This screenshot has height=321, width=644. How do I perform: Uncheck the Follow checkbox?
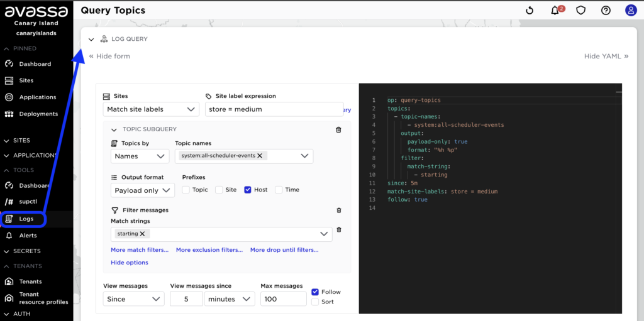tap(315, 292)
